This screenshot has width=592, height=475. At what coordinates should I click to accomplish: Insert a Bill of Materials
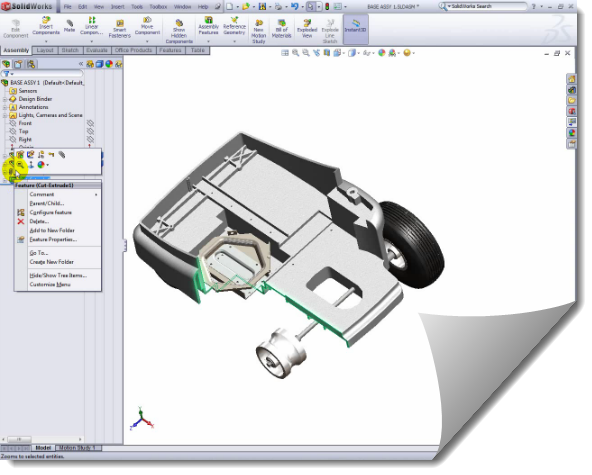coord(282,28)
